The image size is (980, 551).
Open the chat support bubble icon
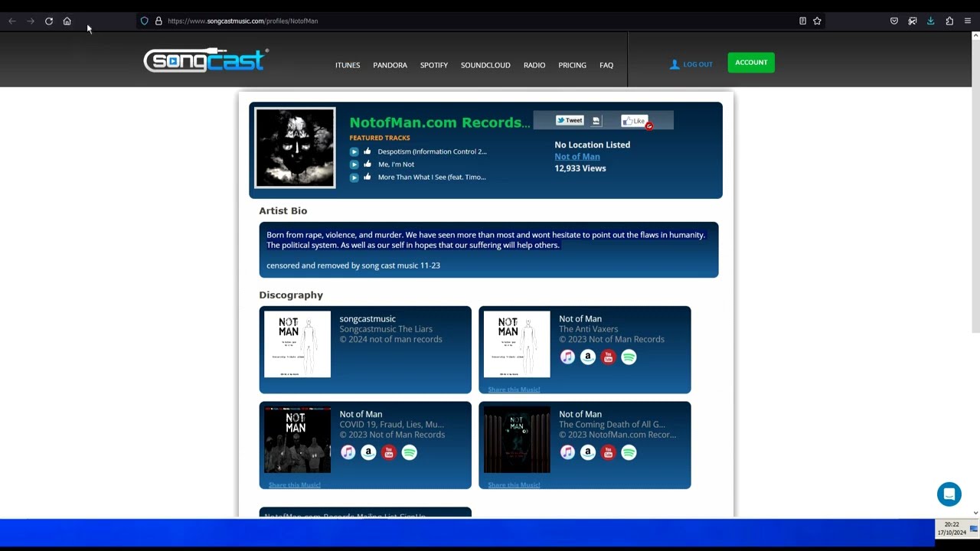coord(949,494)
